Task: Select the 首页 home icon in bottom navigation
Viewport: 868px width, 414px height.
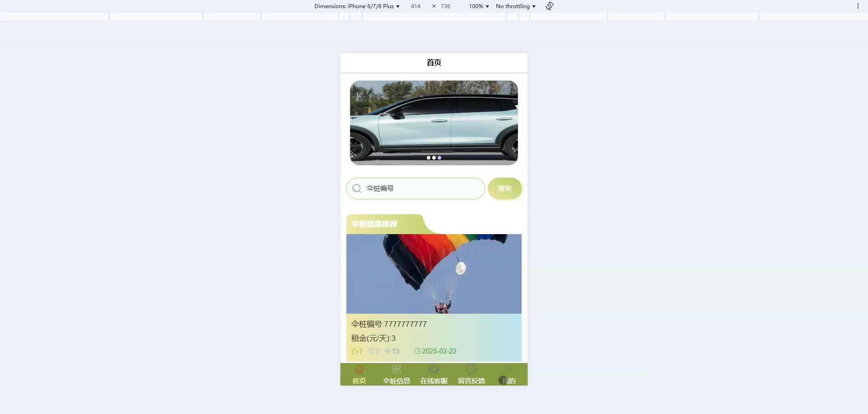Action: [359, 369]
